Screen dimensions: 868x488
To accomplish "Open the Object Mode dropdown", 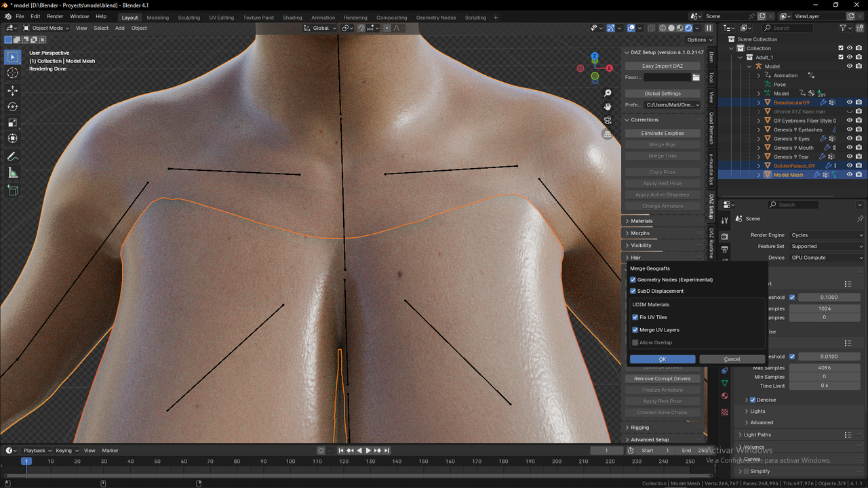I will [46, 28].
